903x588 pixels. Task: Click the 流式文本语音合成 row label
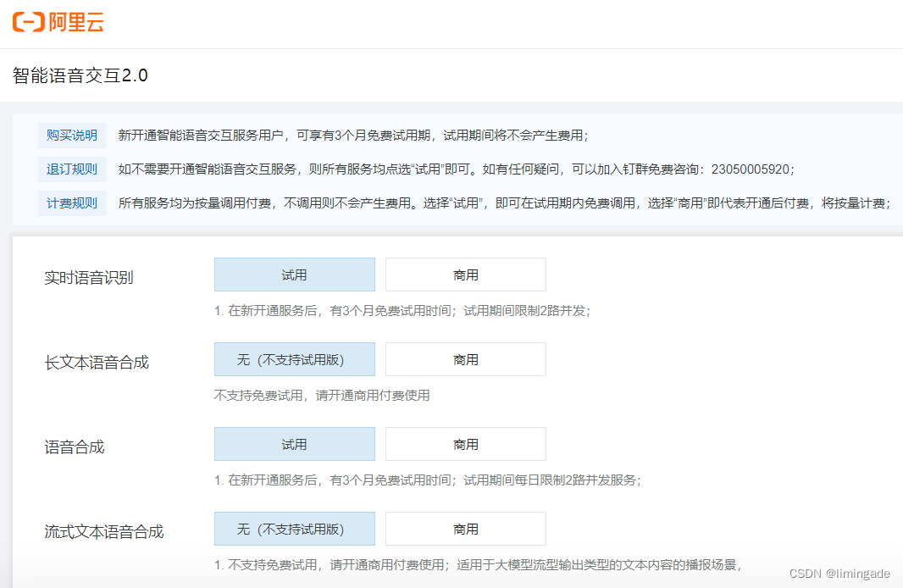tap(103, 531)
